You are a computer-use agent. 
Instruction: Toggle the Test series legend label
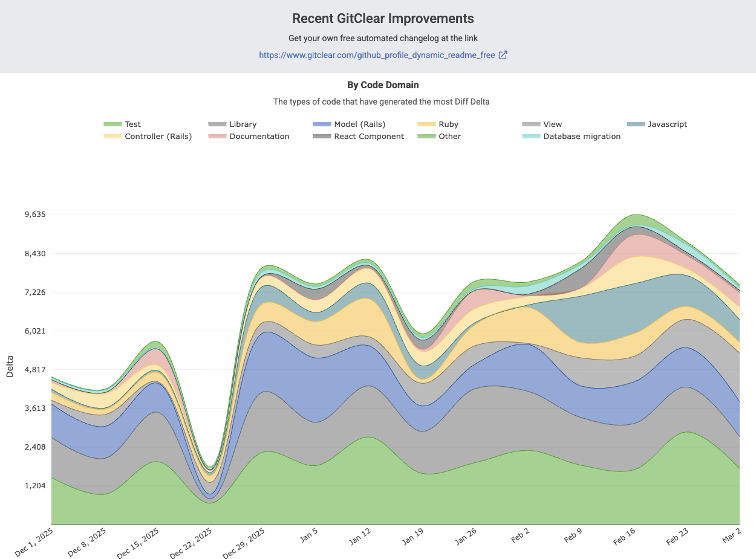pyautogui.click(x=132, y=124)
